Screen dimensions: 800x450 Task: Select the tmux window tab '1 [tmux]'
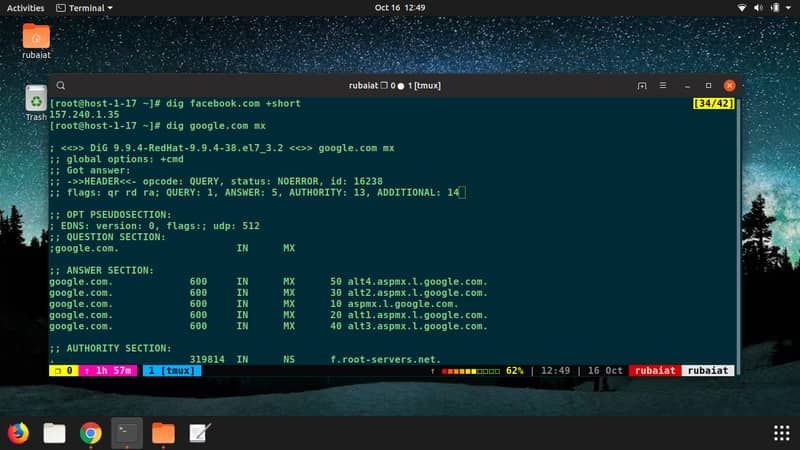[x=173, y=370]
